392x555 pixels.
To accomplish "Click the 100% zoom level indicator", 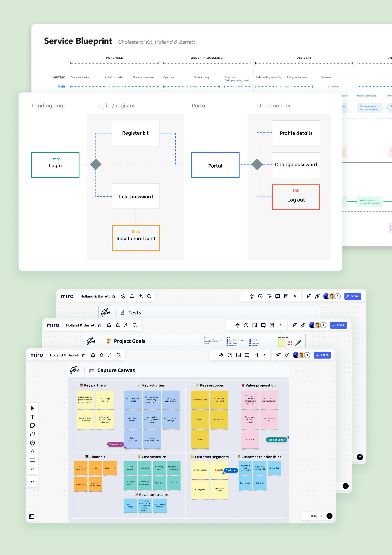I will tap(314, 516).
